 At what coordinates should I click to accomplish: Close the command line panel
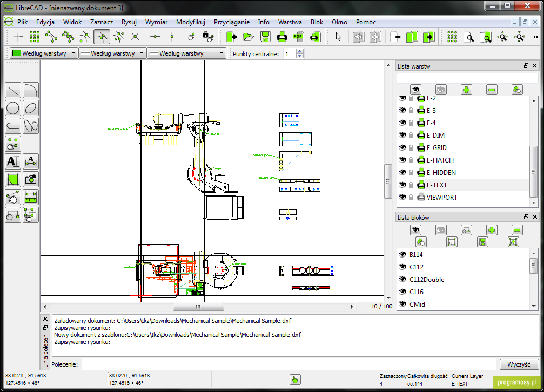pyautogui.click(x=45, y=319)
